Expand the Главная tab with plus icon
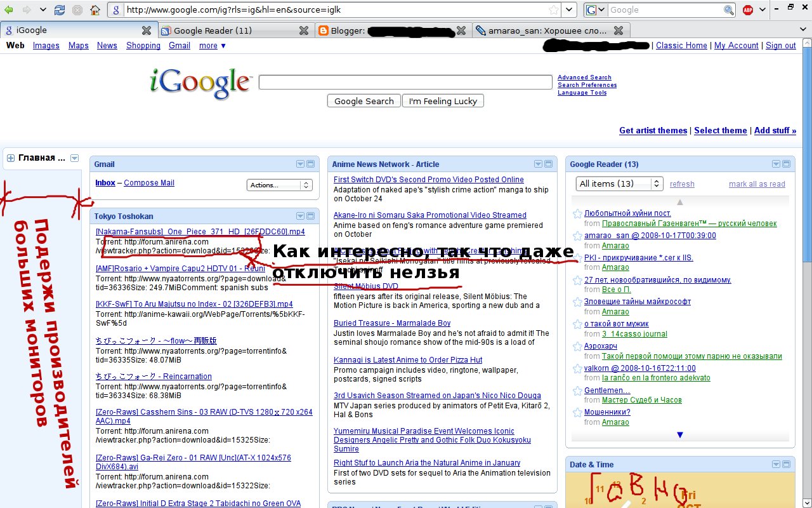The width and height of the screenshot is (812, 508). pos(11,158)
